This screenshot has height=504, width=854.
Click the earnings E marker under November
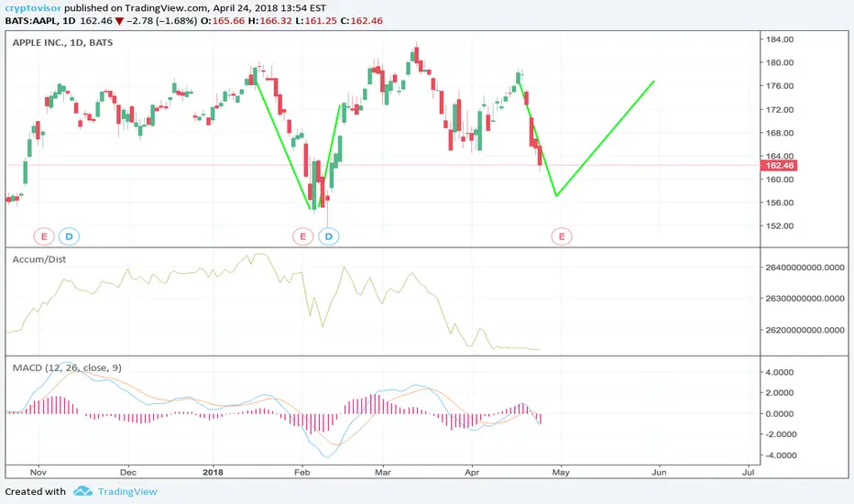coord(44,236)
